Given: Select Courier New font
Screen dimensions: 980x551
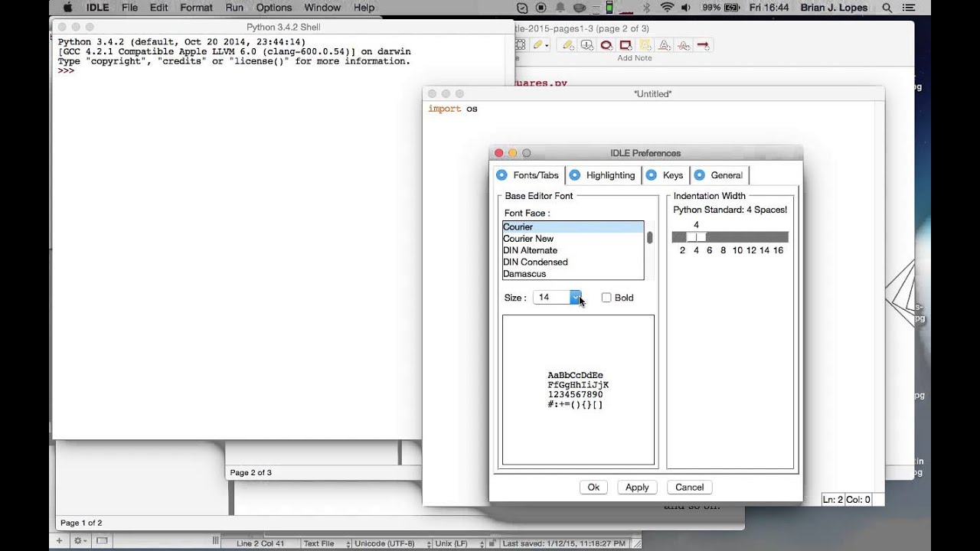Looking at the screenshot, I should (573, 239).
